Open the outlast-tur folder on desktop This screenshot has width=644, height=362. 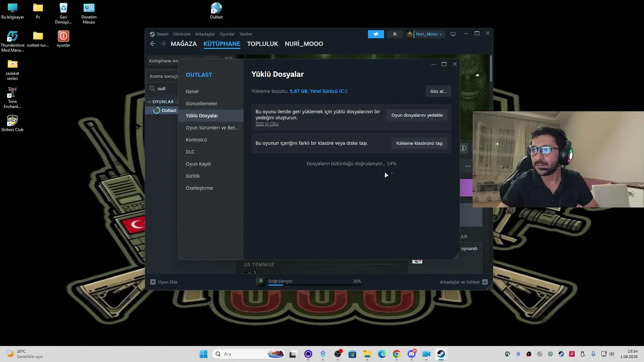pos(38,39)
